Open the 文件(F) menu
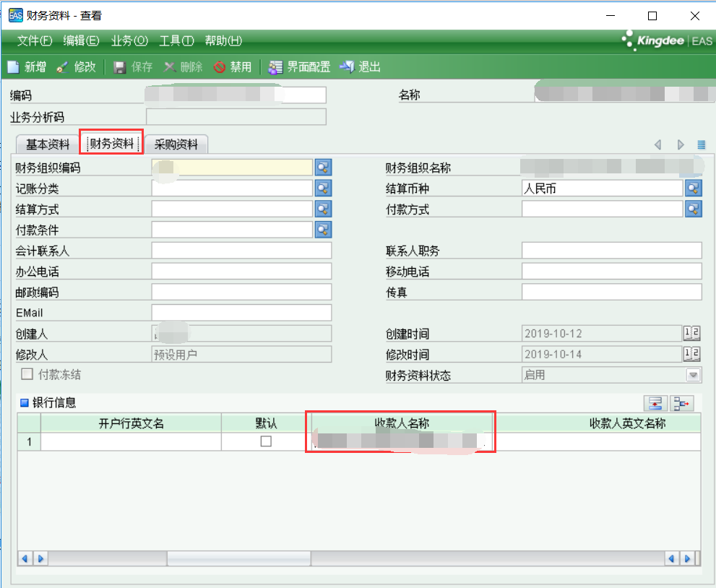Screen dimensions: 716x588 (35, 41)
